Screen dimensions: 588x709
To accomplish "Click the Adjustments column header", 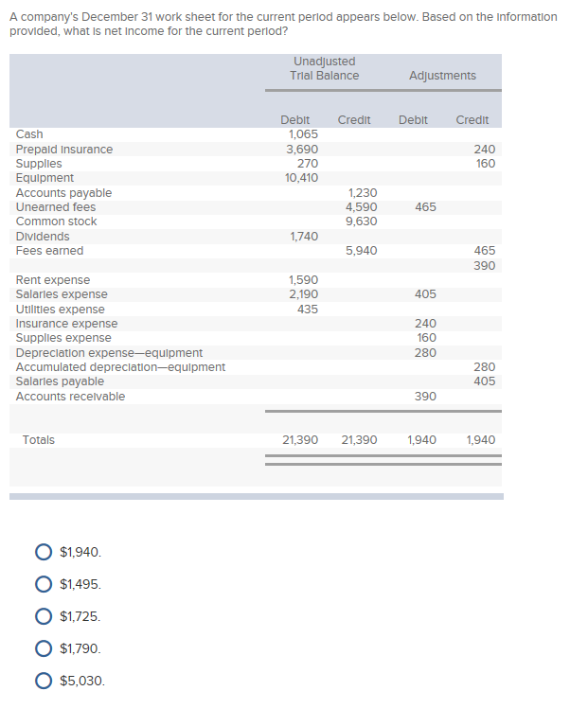I will (442, 76).
